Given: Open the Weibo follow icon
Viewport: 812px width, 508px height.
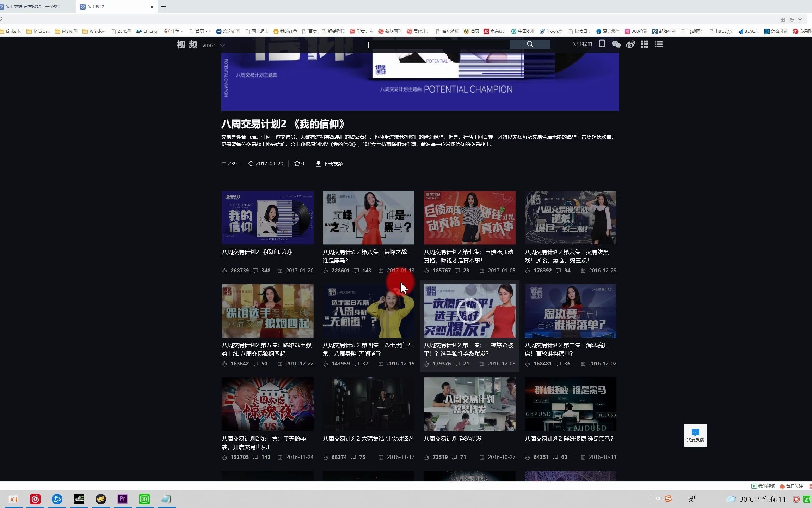Looking at the screenshot, I should coord(630,44).
